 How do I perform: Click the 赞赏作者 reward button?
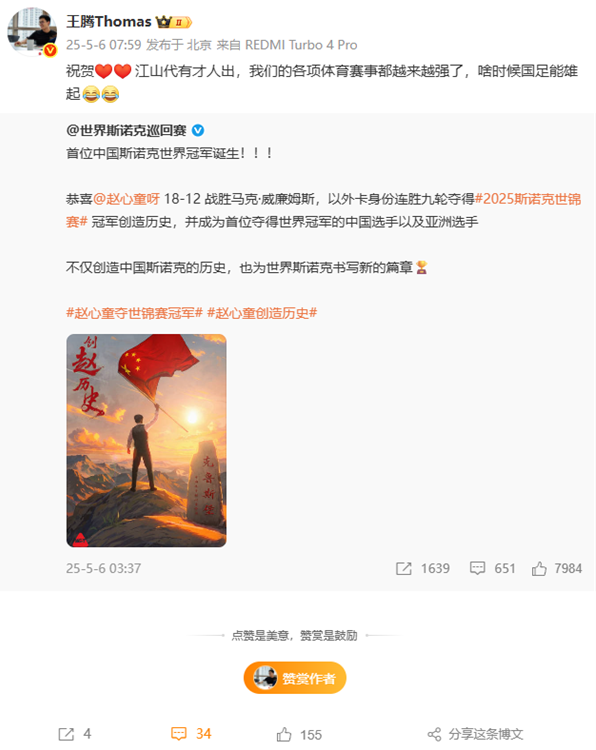[x=295, y=678]
